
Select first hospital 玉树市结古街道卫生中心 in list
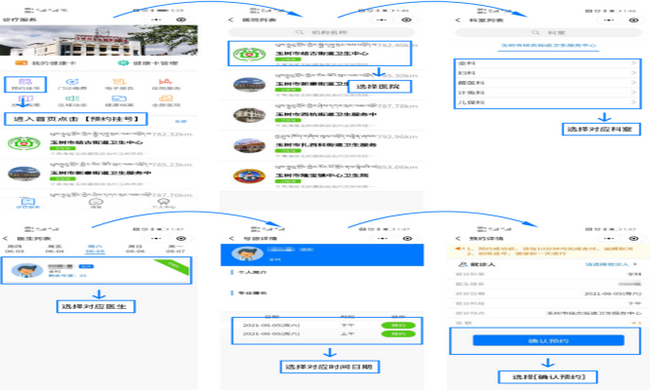coord(319,53)
